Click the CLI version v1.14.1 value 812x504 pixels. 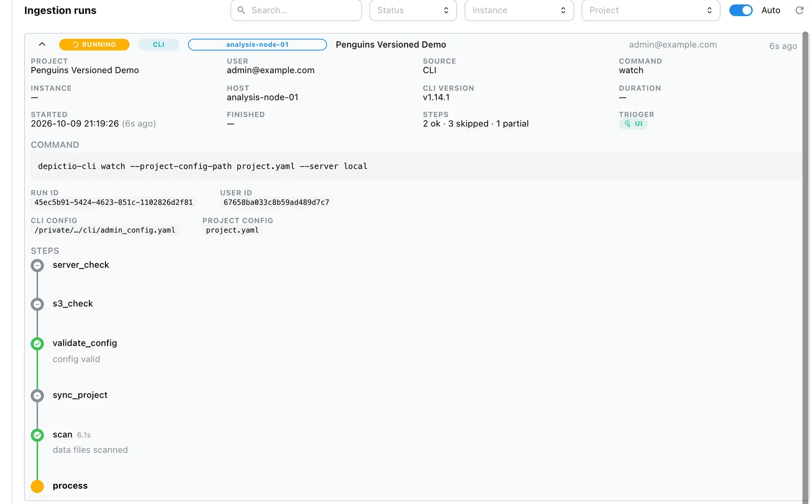(436, 97)
